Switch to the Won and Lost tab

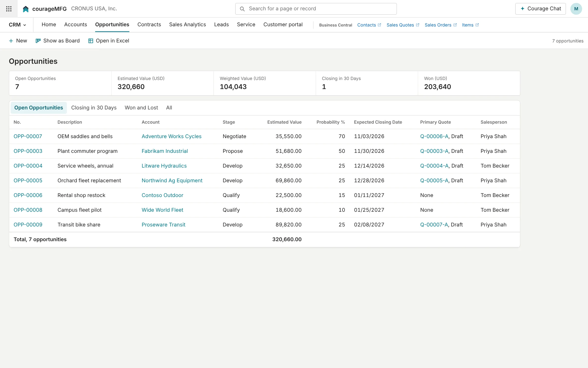point(141,108)
